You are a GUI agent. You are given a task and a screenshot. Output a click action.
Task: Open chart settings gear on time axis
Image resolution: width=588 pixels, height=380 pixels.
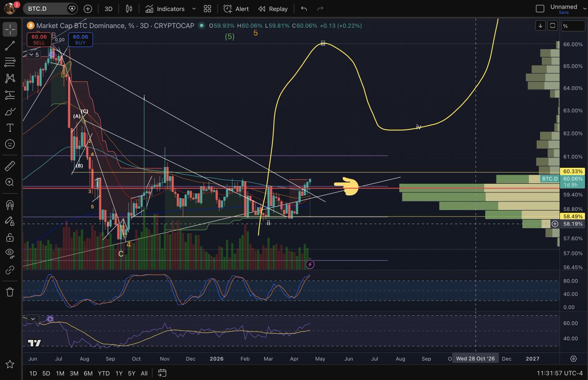point(573,358)
